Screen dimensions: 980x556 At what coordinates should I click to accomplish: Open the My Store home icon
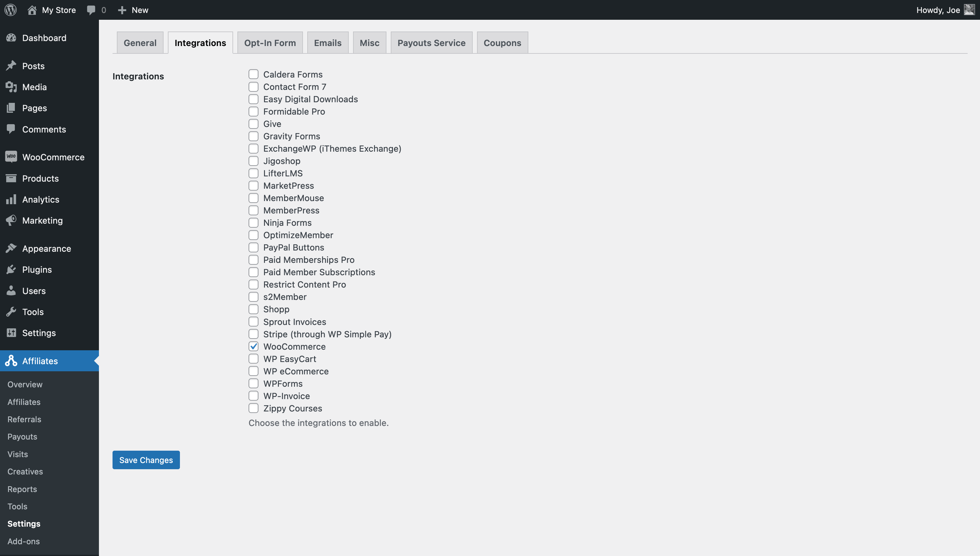click(x=32, y=10)
